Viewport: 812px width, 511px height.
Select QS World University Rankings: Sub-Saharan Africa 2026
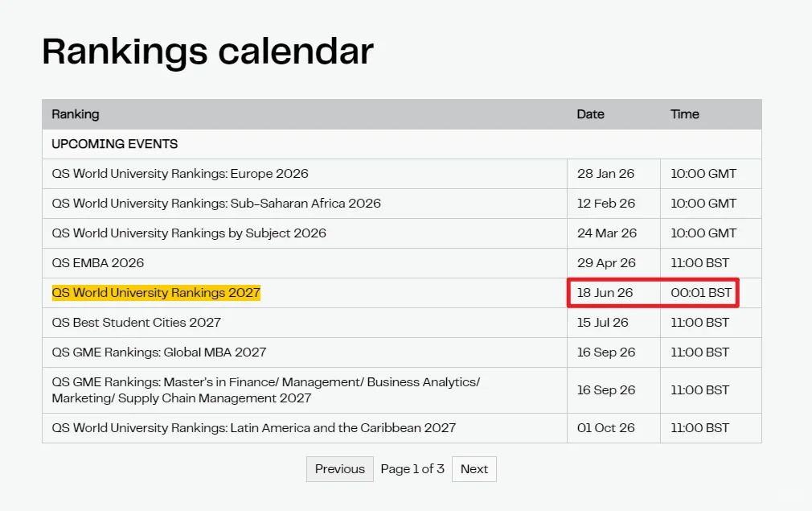point(216,203)
